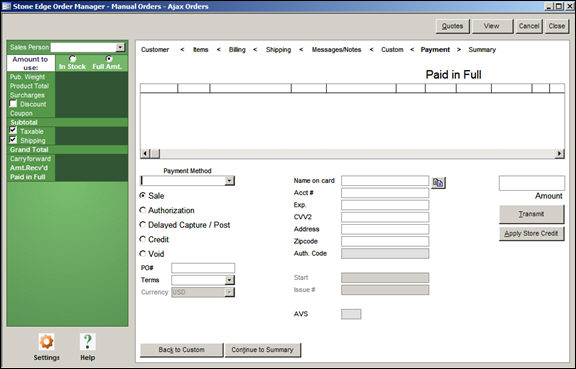Click the CVV2 input field
This screenshot has width=576, height=369.
385,217
